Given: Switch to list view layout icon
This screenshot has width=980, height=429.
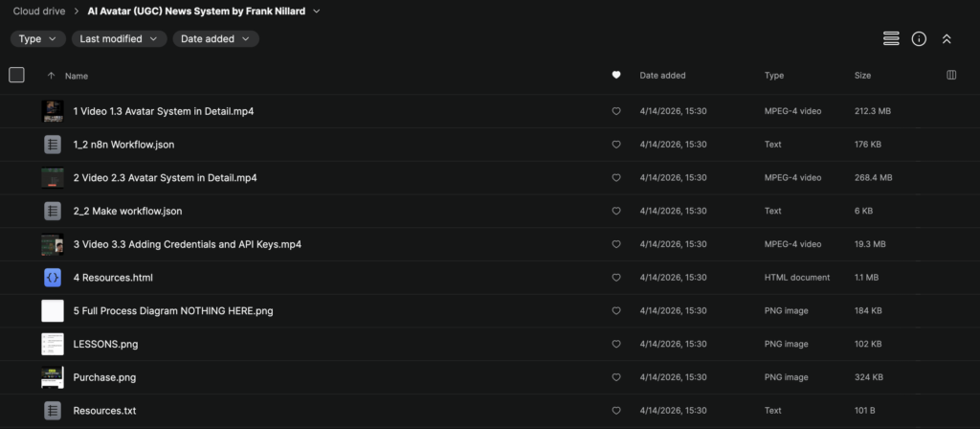Looking at the screenshot, I should [891, 38].
